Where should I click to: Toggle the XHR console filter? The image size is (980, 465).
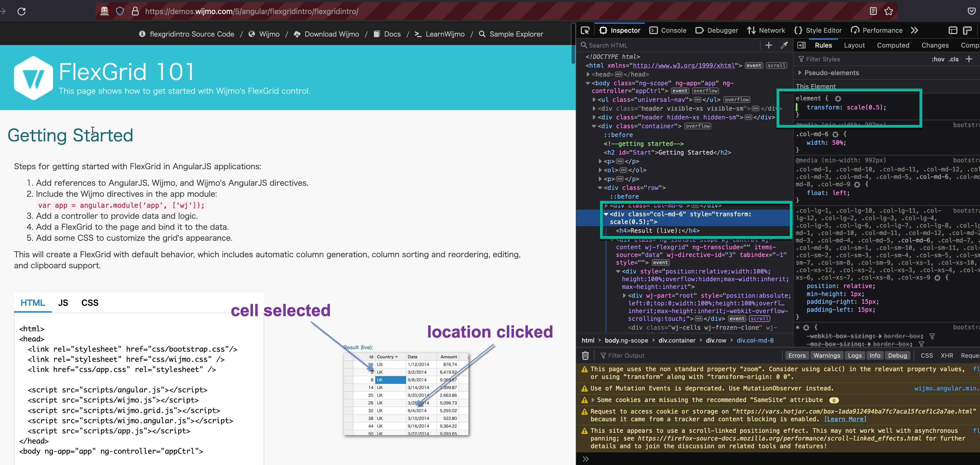tap(946, 355)
